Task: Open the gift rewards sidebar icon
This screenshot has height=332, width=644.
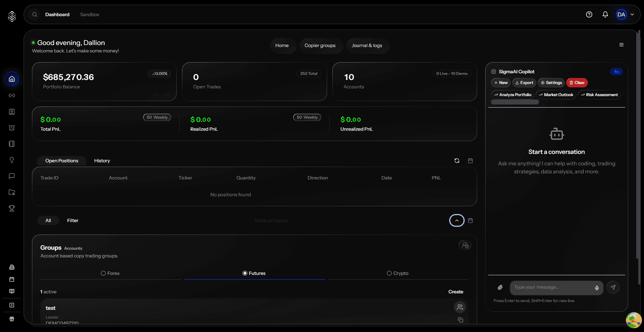Action: tap(12, 319)
